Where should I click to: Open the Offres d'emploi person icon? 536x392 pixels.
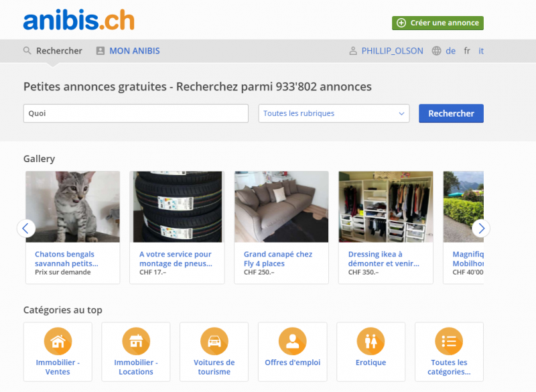point(293,341)
